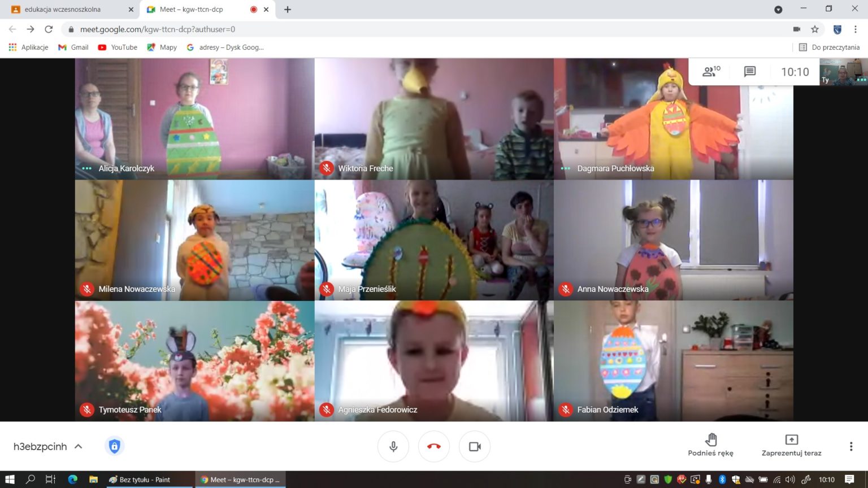
Task: Reload the Meet page
Action: click(49, 29)
